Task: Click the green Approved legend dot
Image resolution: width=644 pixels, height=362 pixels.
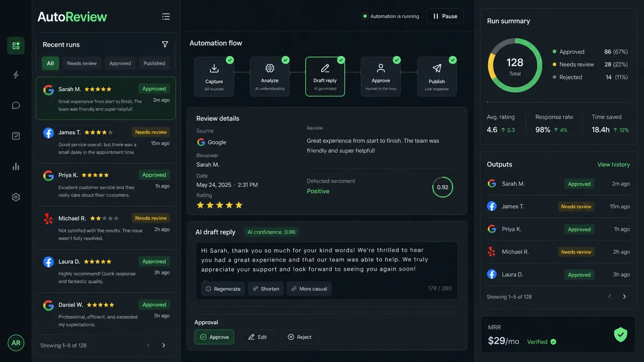Action: 554,51
